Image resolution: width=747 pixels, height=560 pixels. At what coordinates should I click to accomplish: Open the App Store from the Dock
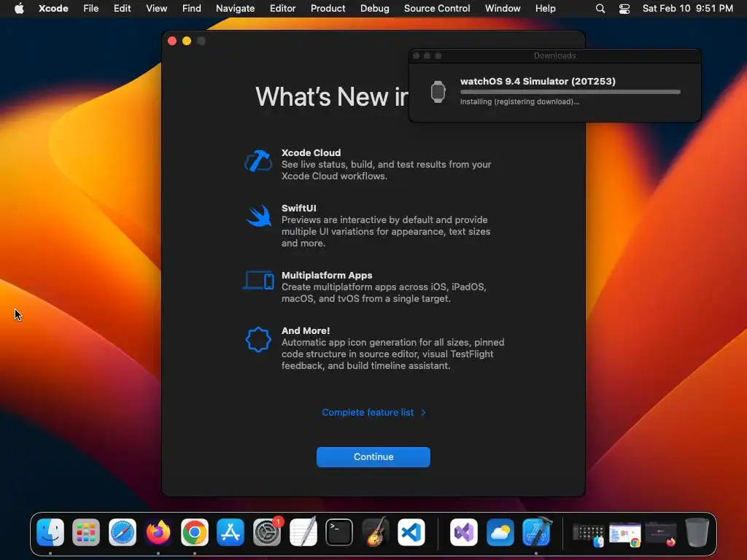tap(231, 532)
